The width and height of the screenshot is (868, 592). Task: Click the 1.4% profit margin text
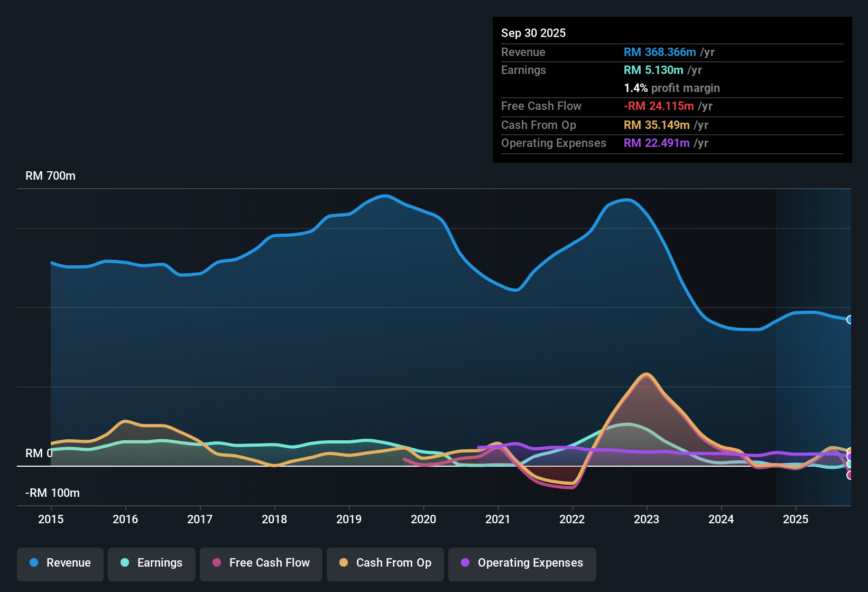point(671,88)
